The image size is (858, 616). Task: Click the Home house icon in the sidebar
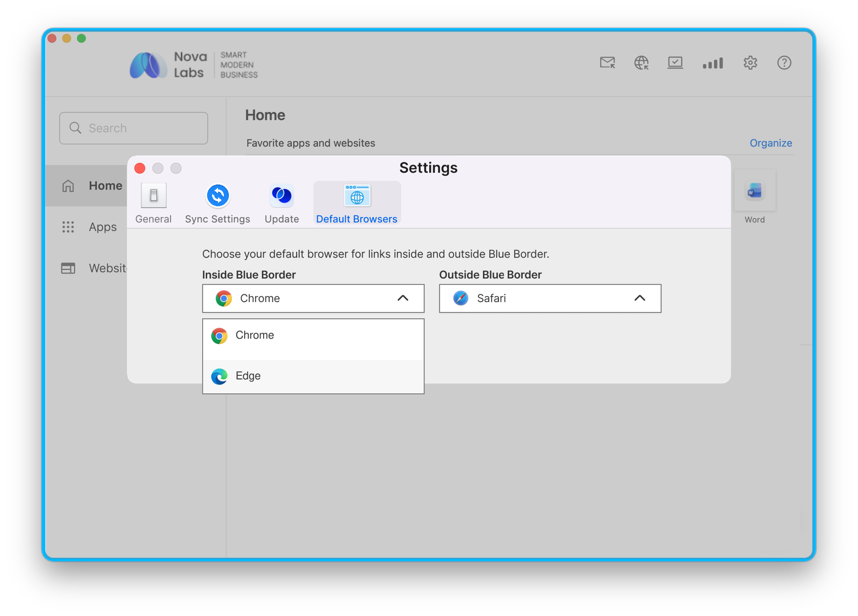[x=68, y=186]
